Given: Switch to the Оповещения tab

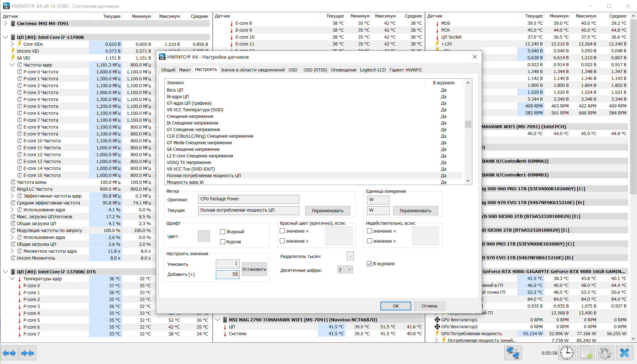Looking at the screenshot, I should pyautogui.click(x=343, y=70).
